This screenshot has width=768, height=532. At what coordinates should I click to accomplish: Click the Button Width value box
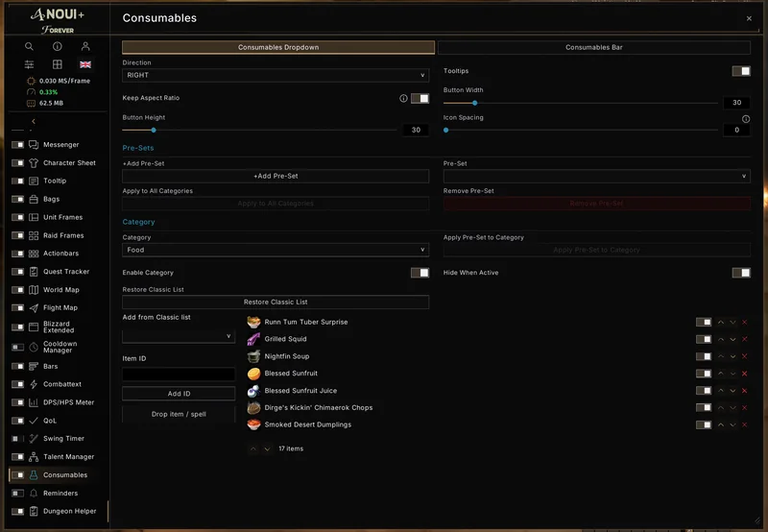736,103
